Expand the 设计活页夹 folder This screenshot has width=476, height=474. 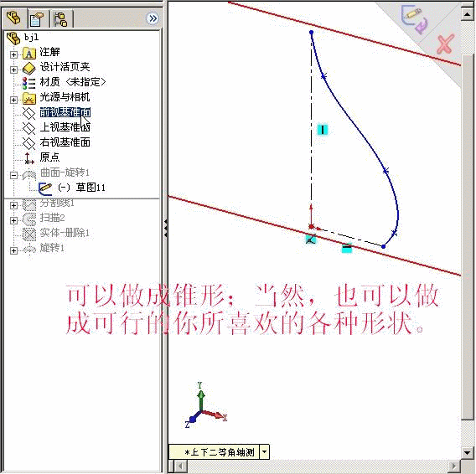pyautogui.click(x=13, y=70)
